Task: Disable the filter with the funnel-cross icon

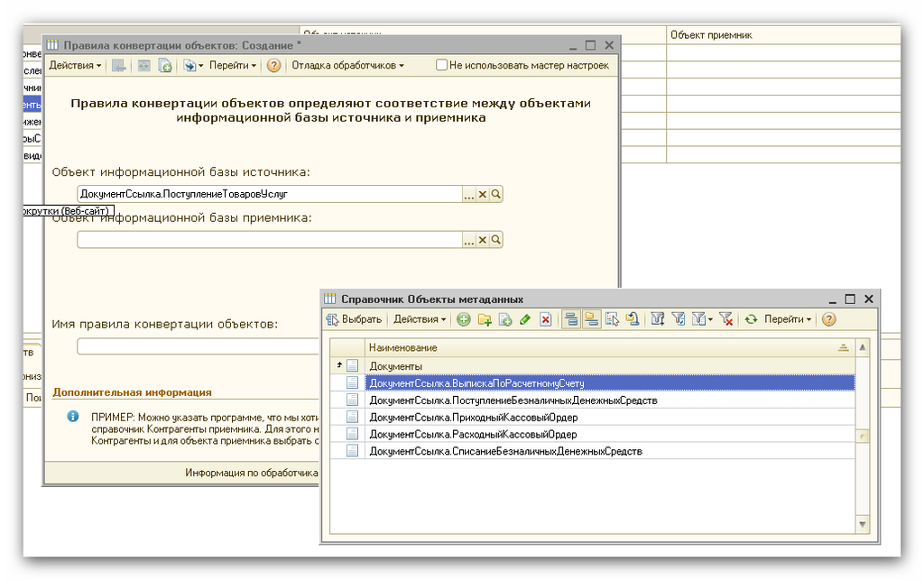Action: pos(726,319)
